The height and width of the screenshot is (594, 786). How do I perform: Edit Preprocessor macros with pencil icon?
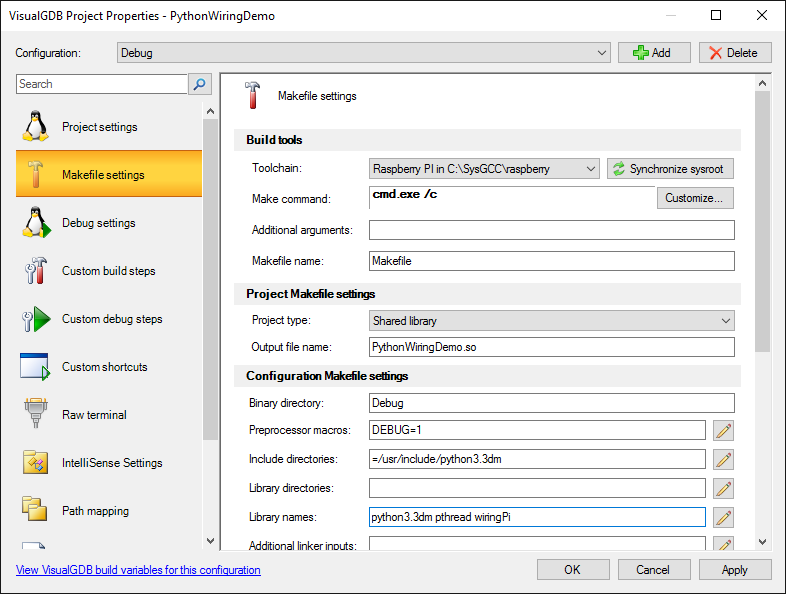[x=723, y=430]
